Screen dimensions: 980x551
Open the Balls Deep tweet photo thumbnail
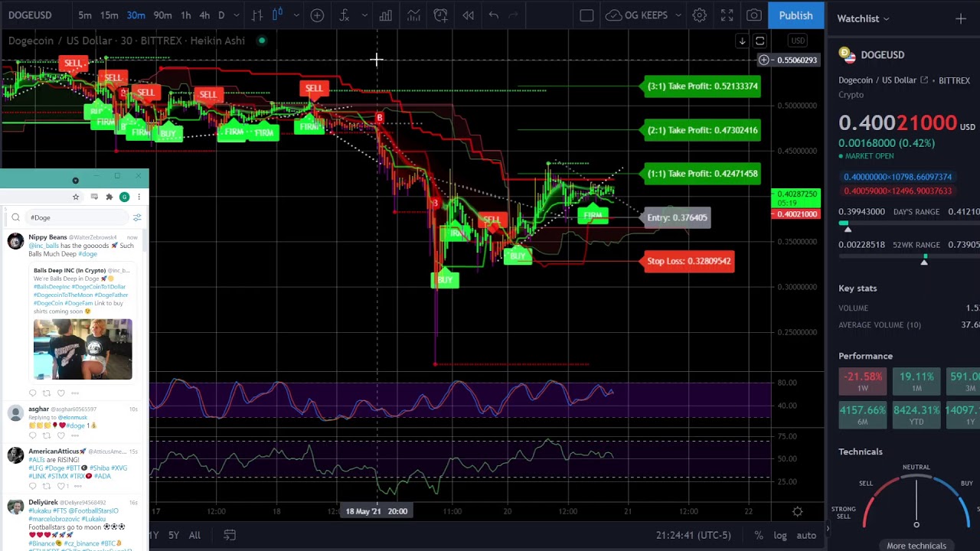click(x=83, y=349)
